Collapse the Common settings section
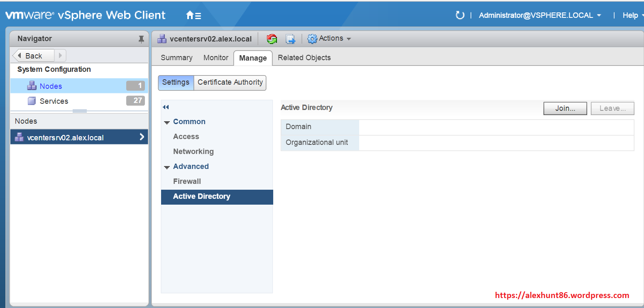The height and width of the screenshot is (308, 644). pos(167,122)
